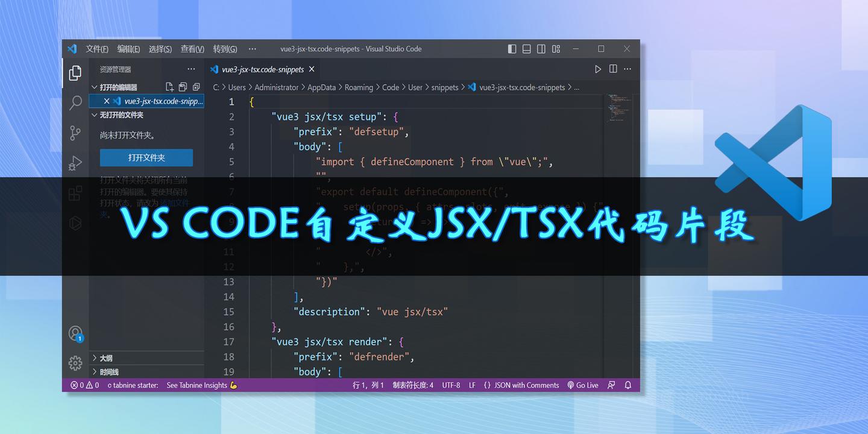Click the Run file play button
868x434 pixels.
click(598, 69)
